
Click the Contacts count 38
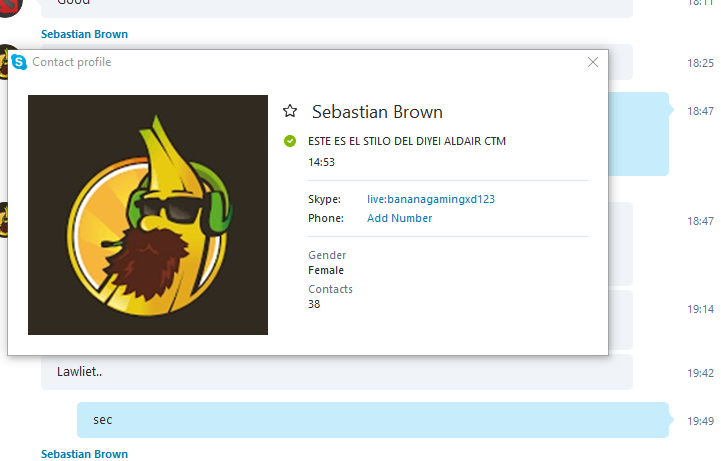pyautogui.click(x=314, y=304)
